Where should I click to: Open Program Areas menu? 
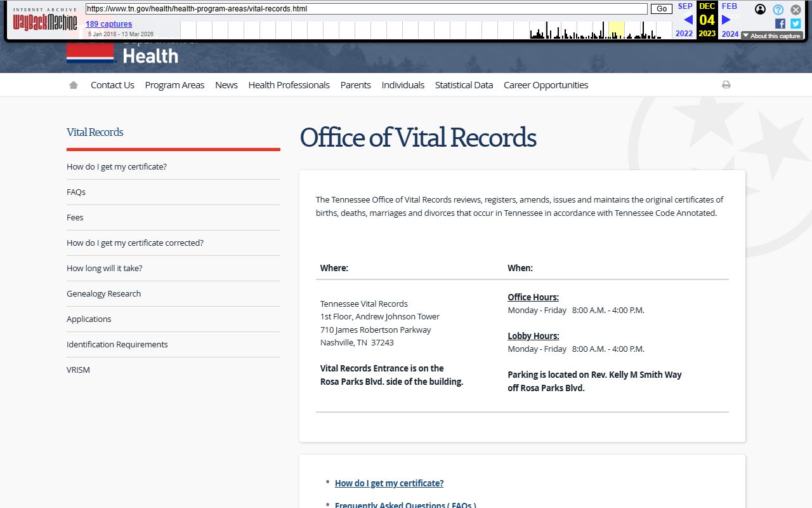(x=174, y=85)
